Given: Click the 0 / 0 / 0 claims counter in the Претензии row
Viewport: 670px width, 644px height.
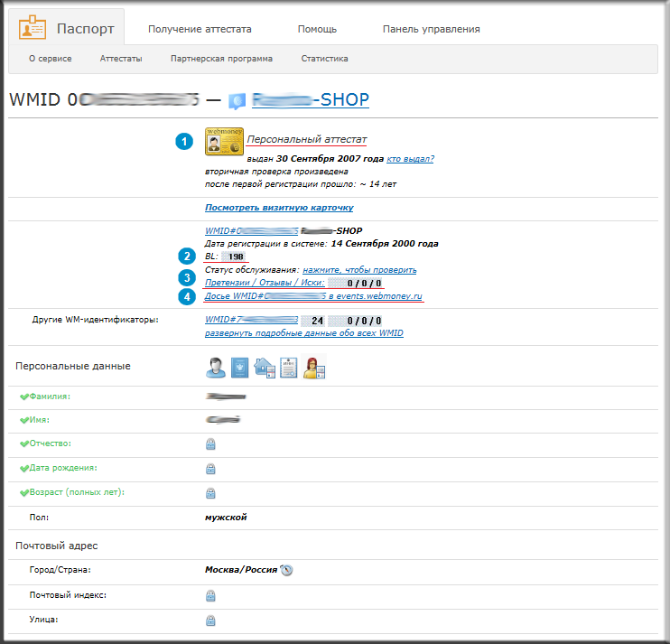Looking at the screenshot, I should [x=356, y=283].
